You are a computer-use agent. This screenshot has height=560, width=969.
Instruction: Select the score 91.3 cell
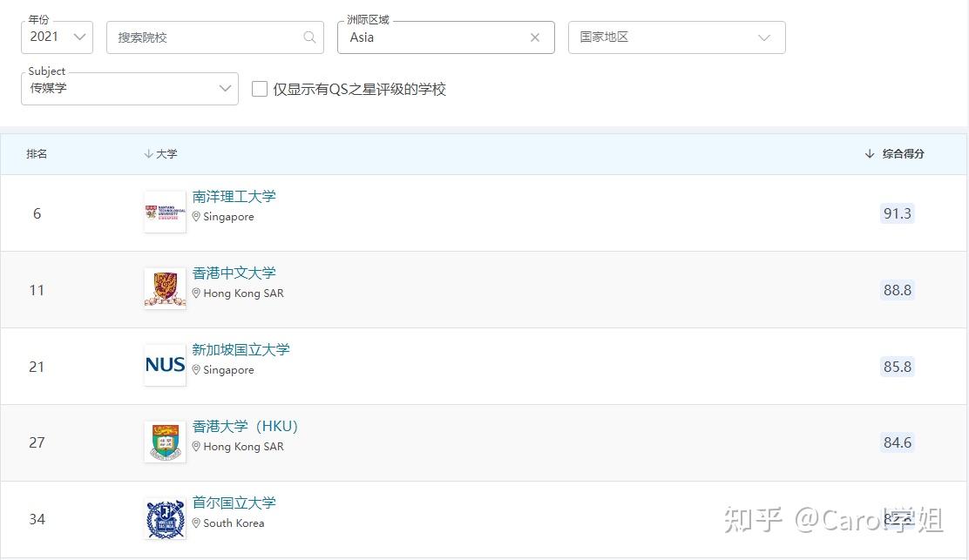[x=898, y=213]
